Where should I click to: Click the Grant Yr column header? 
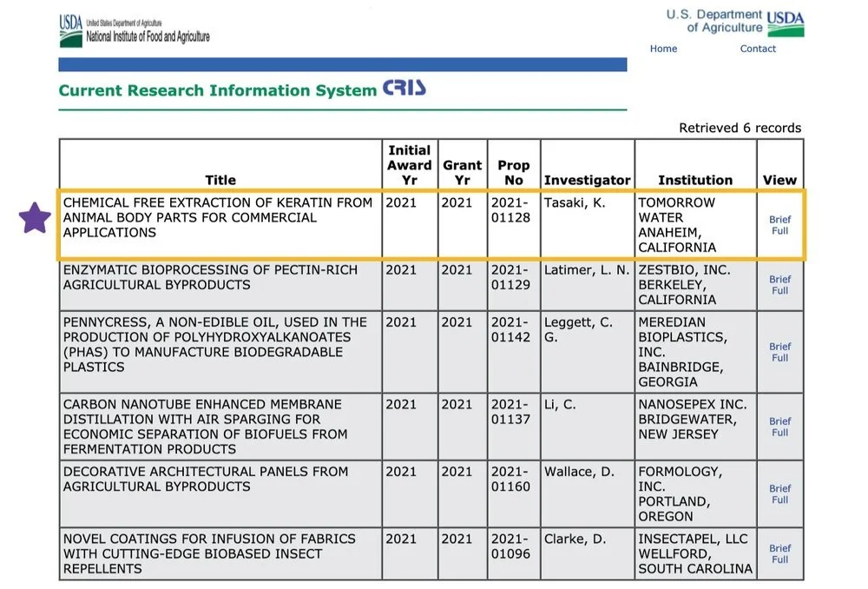(463, 172)
